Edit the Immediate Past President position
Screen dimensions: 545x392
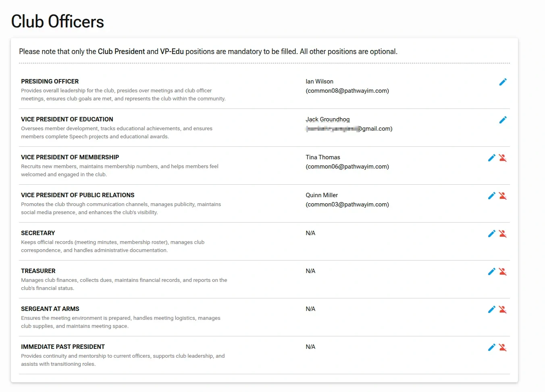pyautogui.click(x=491, y=348)
